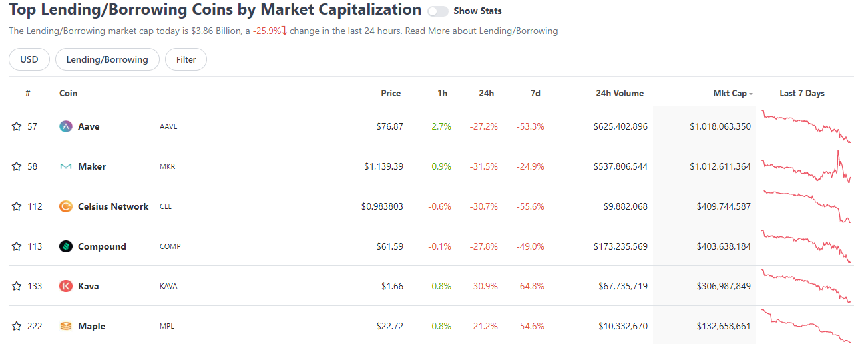Sort the table by Price column

[391, 93]
